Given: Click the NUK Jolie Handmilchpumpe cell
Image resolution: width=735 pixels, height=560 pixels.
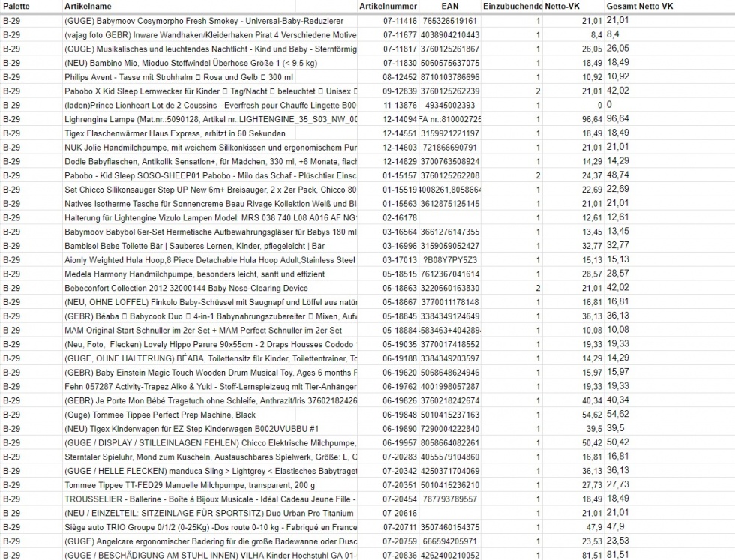Looking at the screenshot, I should coord(211,148).
